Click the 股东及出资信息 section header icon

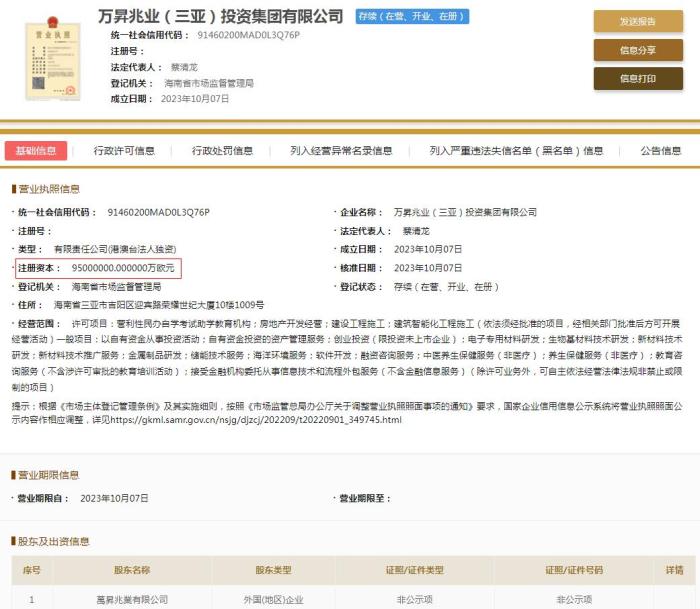pos(13,541)
